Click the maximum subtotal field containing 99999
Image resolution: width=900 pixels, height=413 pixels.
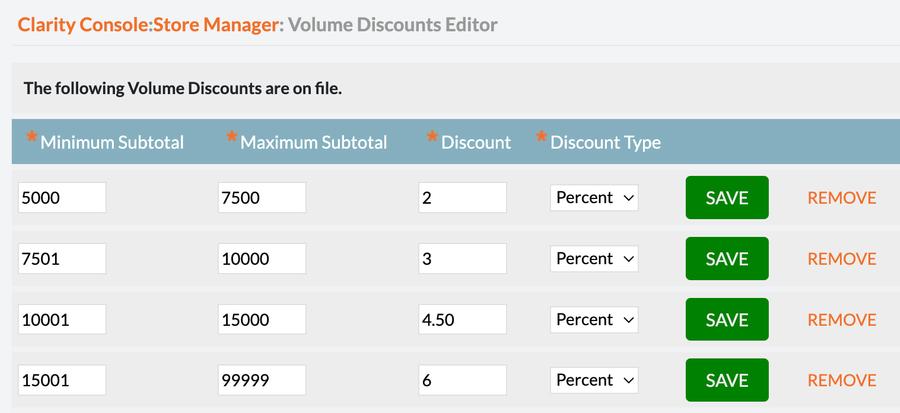click(262, 381)
